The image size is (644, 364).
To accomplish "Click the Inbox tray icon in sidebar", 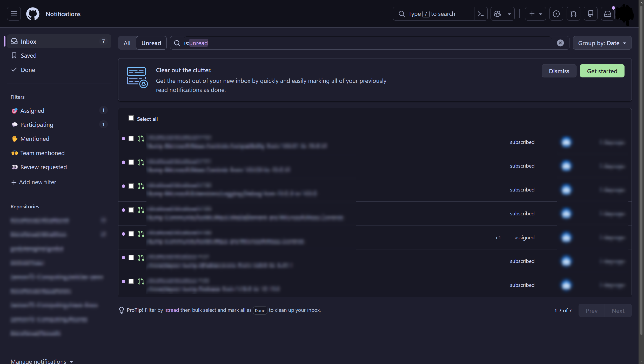I will point(14,41).
